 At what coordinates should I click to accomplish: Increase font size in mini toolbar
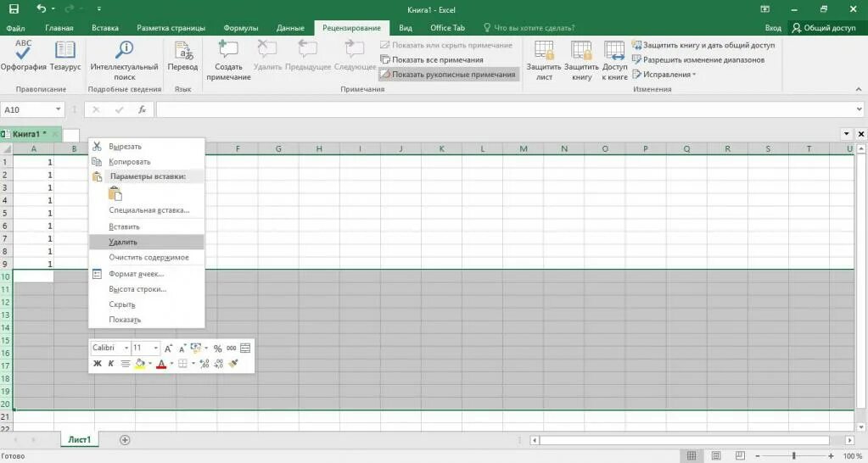[x=168, y=348]
